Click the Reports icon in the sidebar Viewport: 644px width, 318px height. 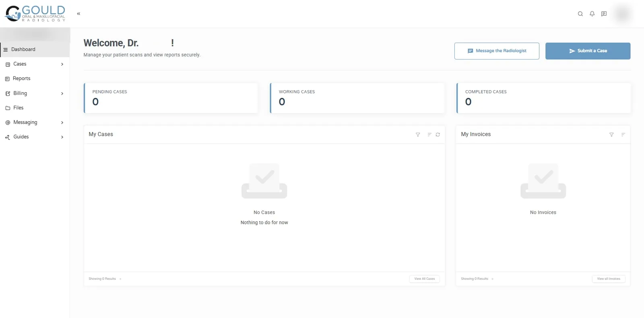click(x=7, y=79)
